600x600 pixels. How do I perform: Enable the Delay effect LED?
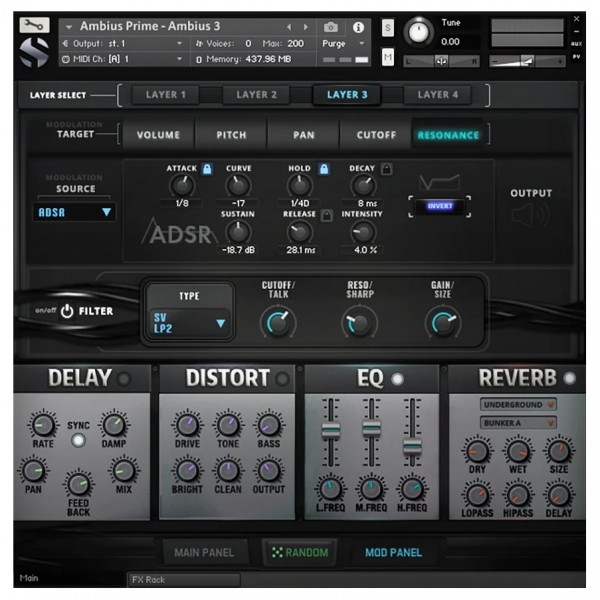124,379
